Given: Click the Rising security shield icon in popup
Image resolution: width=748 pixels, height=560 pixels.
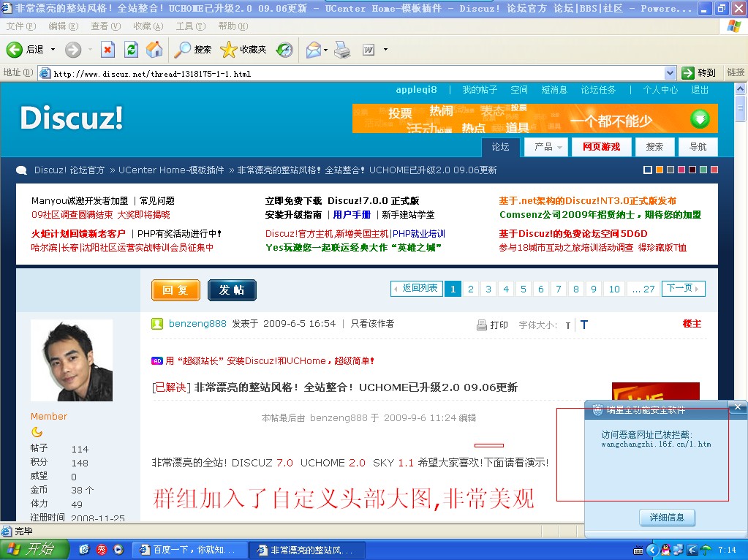Looking at the screenshot, I should coord(597,409).
